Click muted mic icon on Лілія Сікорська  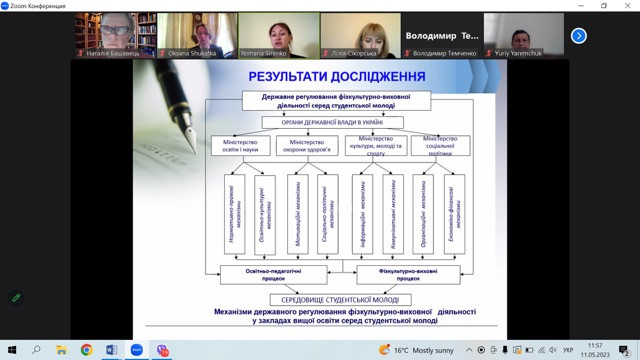(326, 53)
